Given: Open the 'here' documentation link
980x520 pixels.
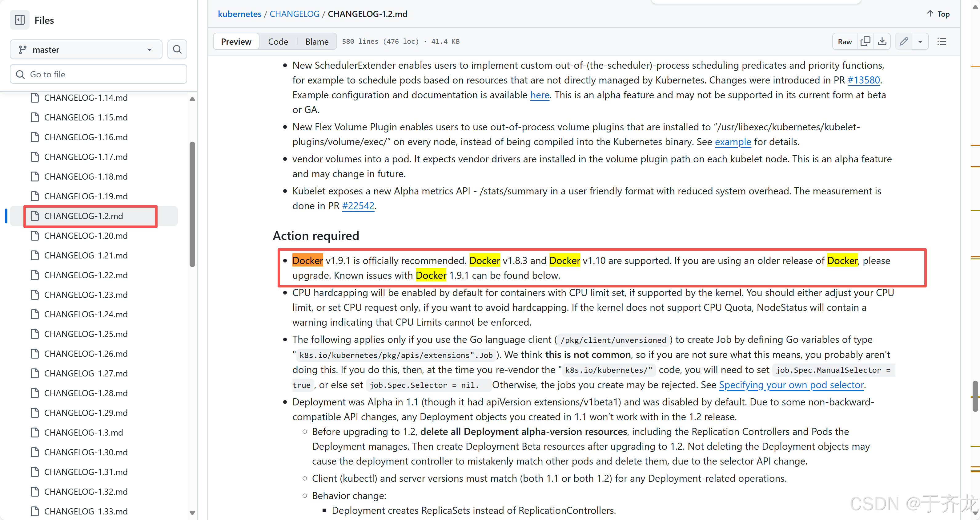Looking at the screenshot, I should pyautogui.click(x=540, y=95).
